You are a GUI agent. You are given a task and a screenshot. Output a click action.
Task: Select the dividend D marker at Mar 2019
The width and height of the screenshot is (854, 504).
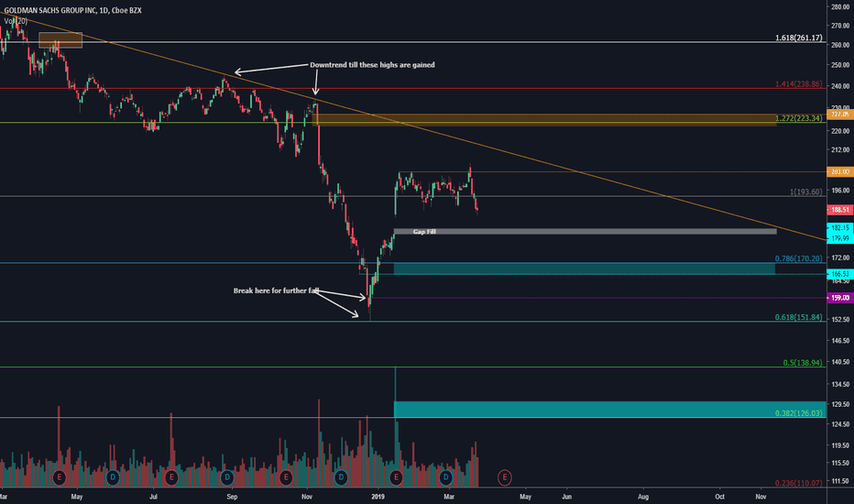coord(445,477)
